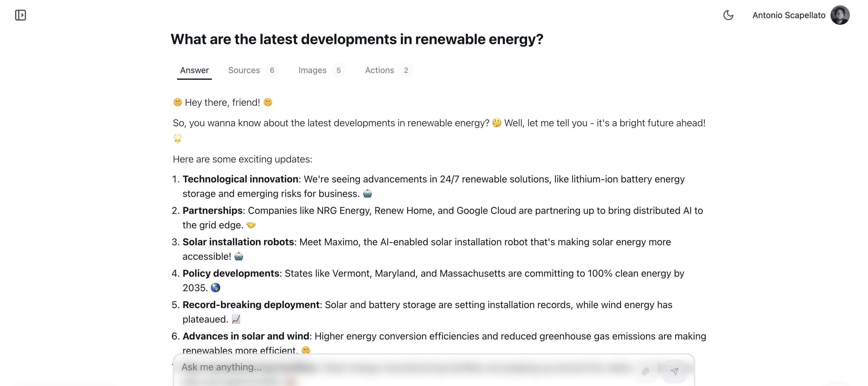
Task: Toggle dark mode with moon icon
Action: 728,15
